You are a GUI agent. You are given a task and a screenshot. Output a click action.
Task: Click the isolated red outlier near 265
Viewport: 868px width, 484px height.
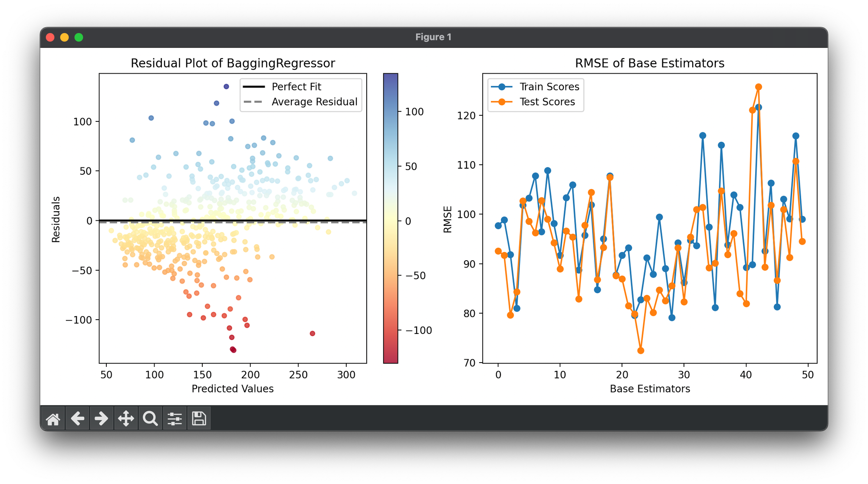pos(312,334)
